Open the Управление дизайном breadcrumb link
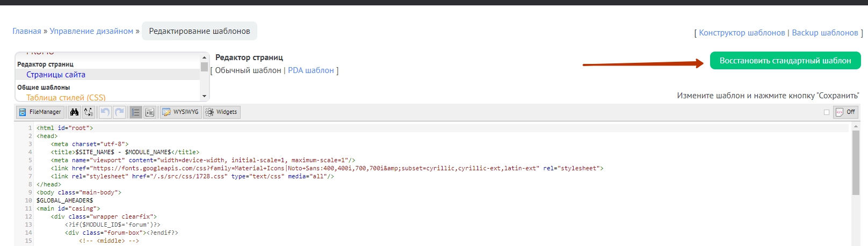Viewport: 868px width, 246px height. pos(91,31)
